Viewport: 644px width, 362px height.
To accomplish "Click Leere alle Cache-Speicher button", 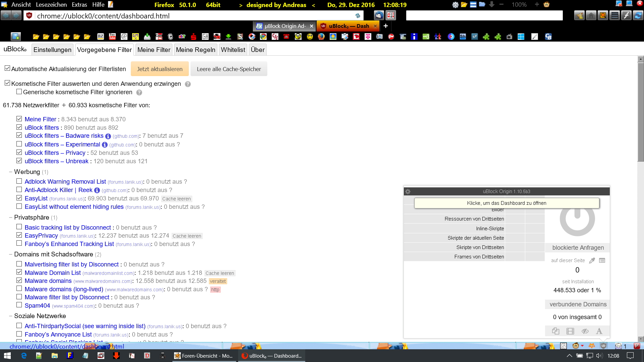I will pos(229,69).
